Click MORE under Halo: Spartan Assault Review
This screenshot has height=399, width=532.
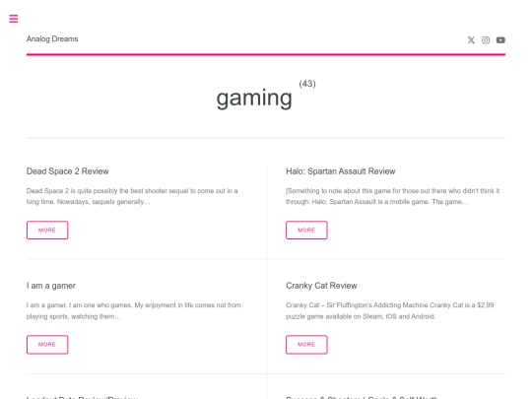coord(306,230)
